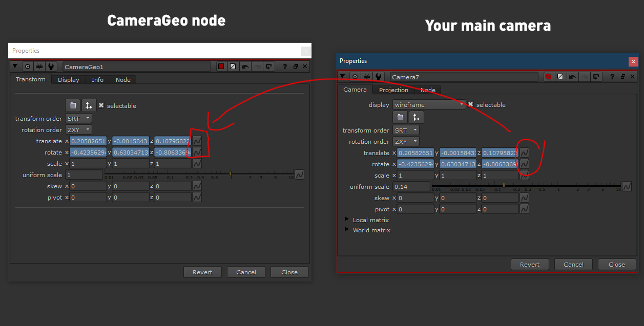Screen dimensions: 644x326
Task: Click the undo arrow in CameraGeo1 header
Action: tap(245, 67)
